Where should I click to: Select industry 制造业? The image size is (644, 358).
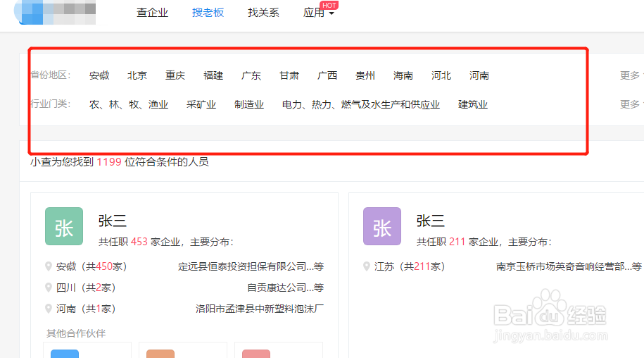249,105
